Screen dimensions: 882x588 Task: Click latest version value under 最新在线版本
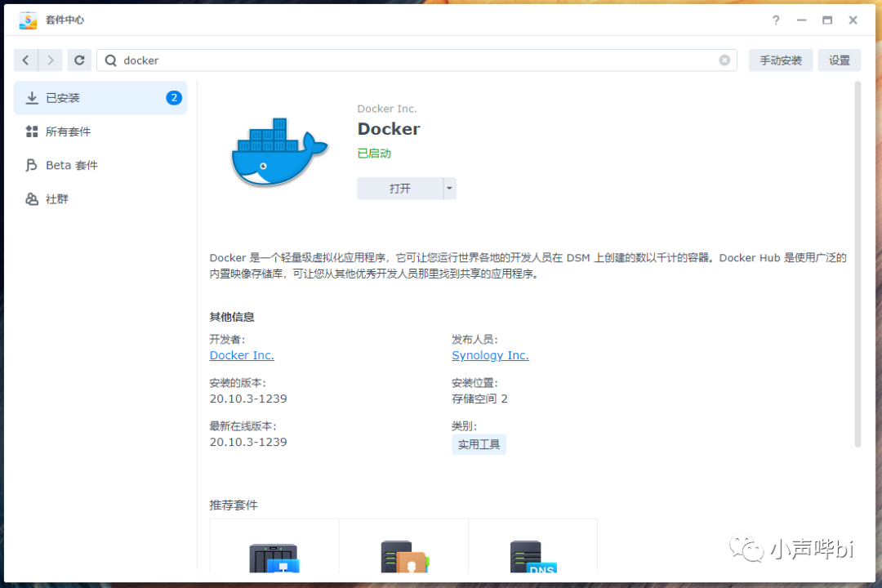[x=248, y=443]
